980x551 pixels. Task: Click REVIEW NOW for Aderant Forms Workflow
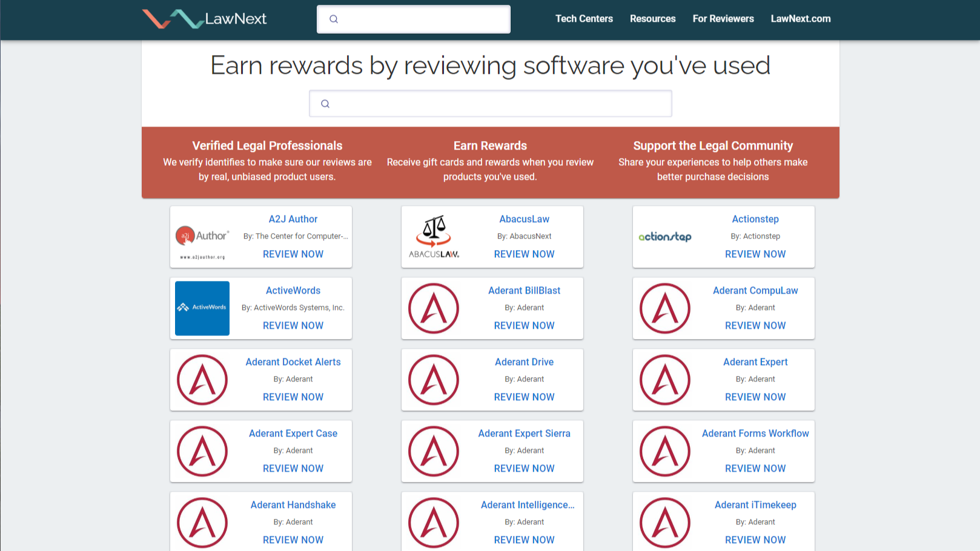pos(755,469)
